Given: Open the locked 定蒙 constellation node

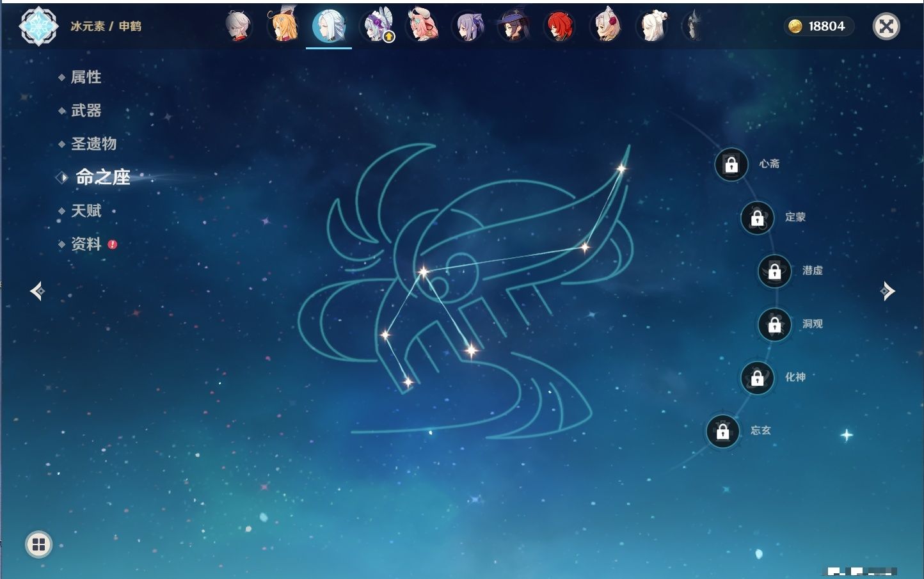Looking at the screenshot, I should click(757, 218).
